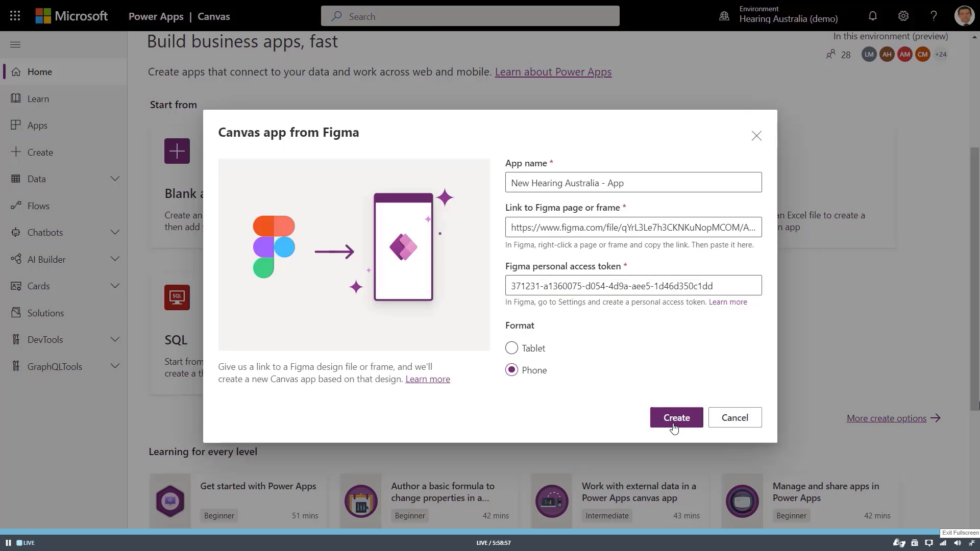Pause the live video playback

point(8,543)
